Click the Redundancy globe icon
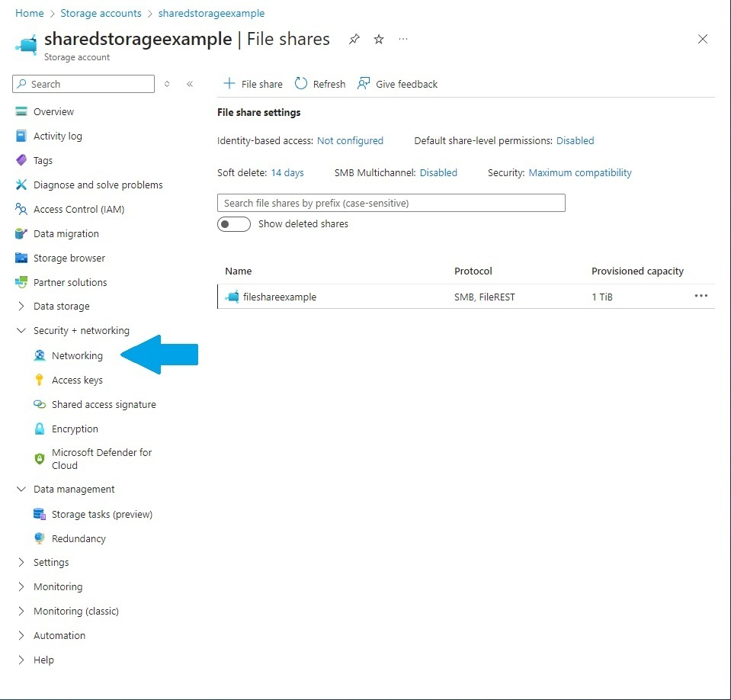The image size is (731, 700). (40, 538)
